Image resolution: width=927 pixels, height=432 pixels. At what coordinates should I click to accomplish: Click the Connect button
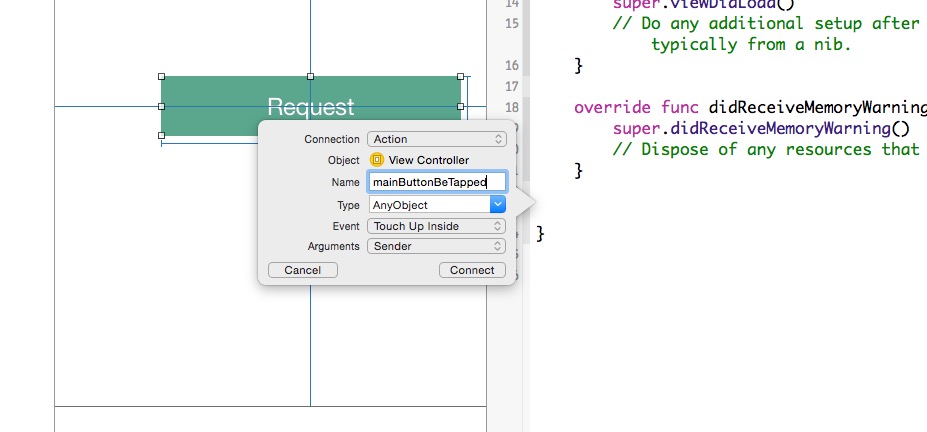472,270
